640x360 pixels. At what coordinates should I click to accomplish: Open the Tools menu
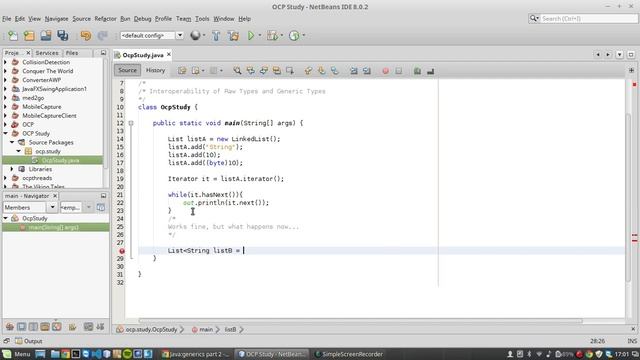click(202, 19)
